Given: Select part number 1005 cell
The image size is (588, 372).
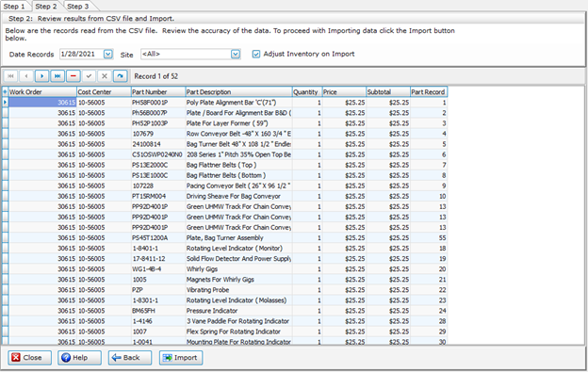Looking at the screenshot, I should 158,280.
